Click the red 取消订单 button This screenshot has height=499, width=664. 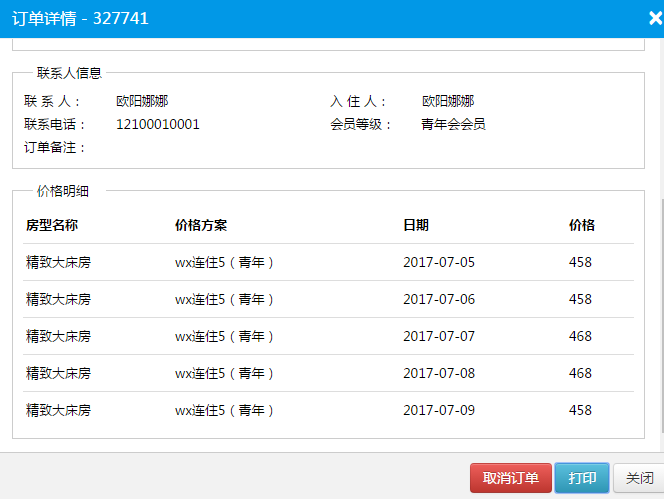pyautogui.click(x=510, y=479)
